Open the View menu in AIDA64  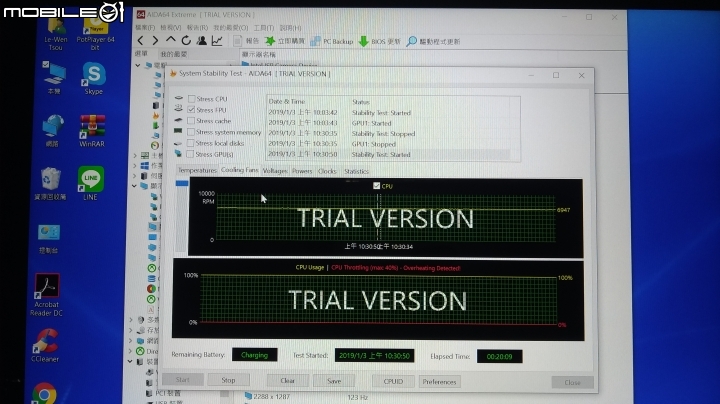click(170, 28)
